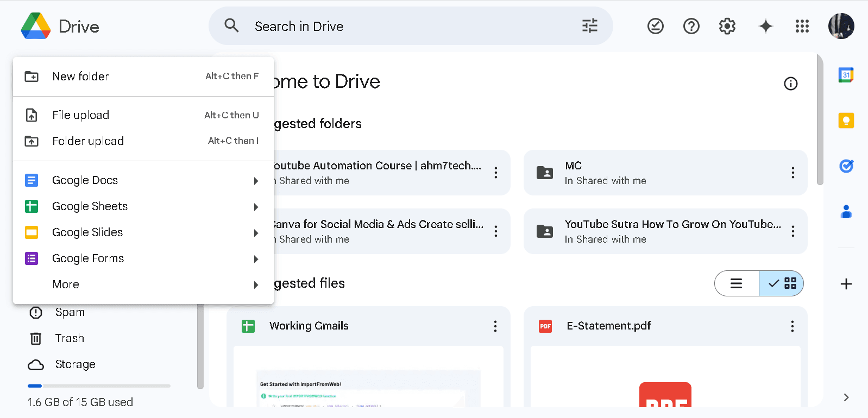Viewport: 868px width, 418px height.
Task: Click the Spam icon in sidebar
Action: [36, 313]
